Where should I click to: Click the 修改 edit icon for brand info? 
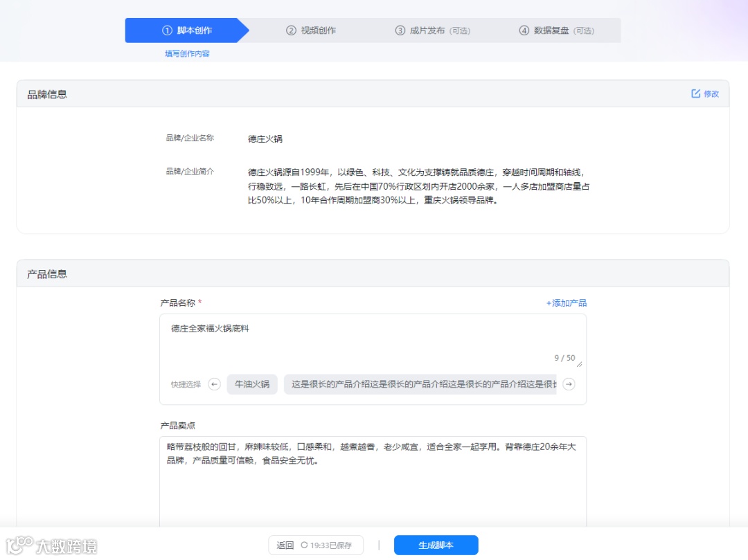[696, 93]
